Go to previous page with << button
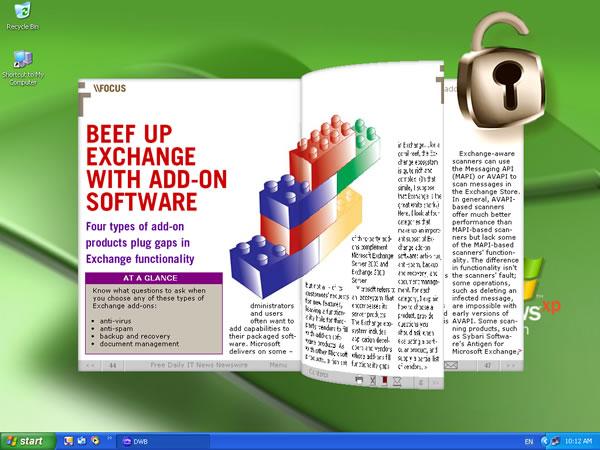600x450 pixels. click(90, 365)
